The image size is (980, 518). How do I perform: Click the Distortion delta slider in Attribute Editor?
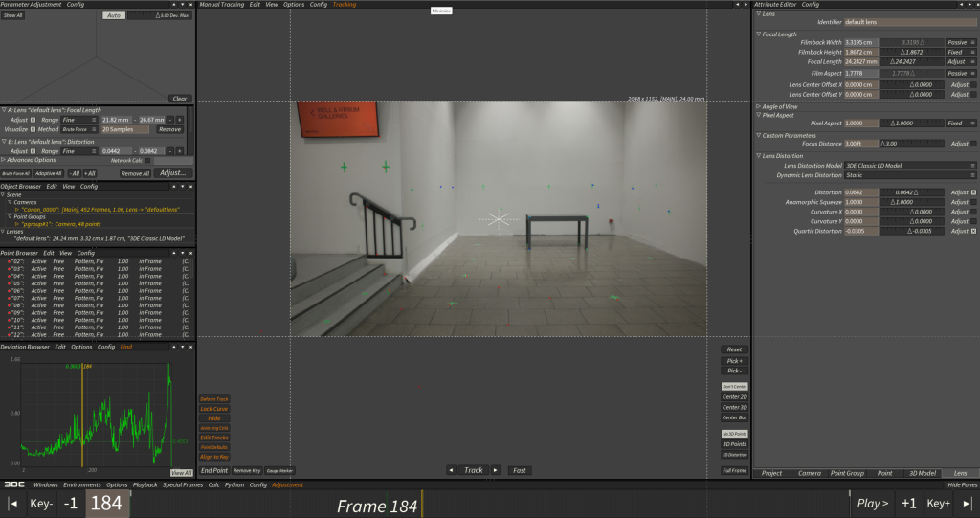(x=912, y=192)
